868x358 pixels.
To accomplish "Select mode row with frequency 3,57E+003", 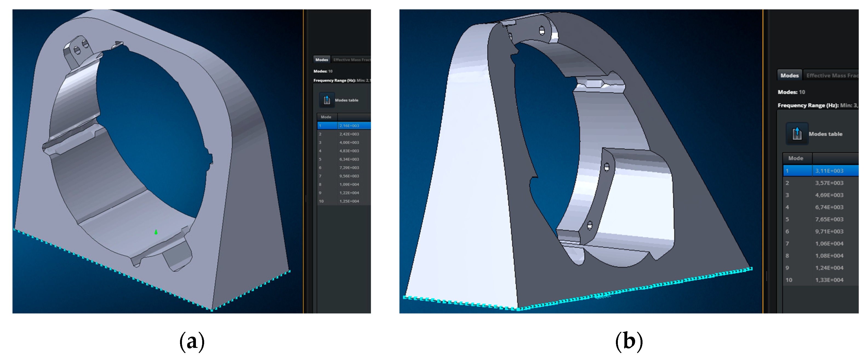I will tap(829, 183).
